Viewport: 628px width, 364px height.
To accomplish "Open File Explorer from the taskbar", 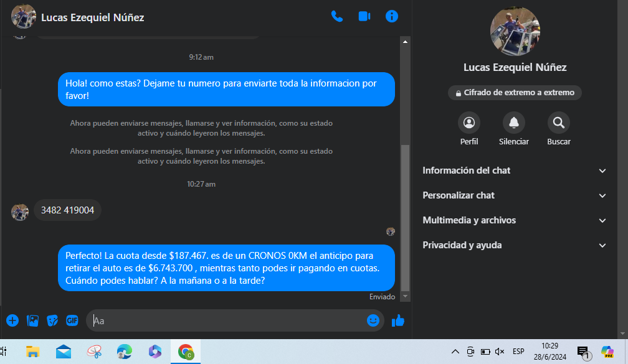I will click(x=32, y=352).
